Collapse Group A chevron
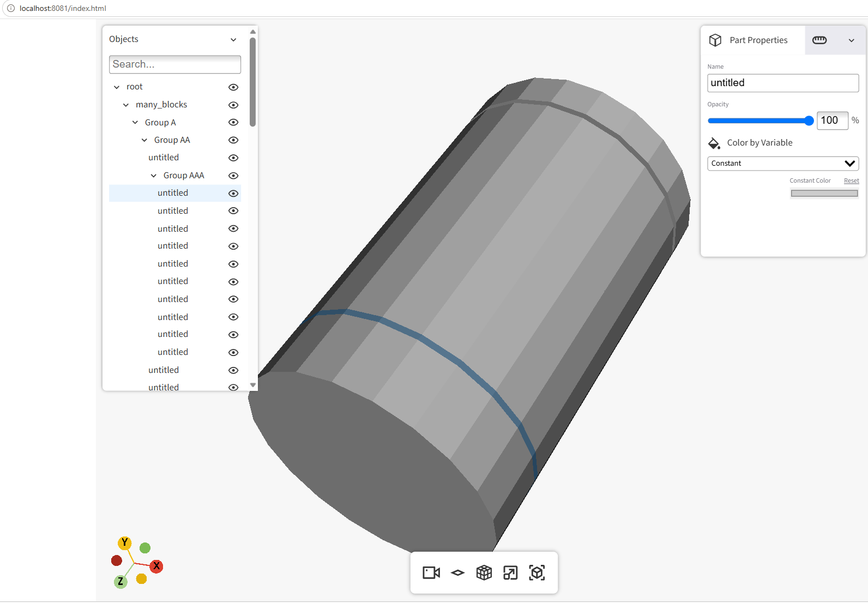Screen dimensions: 868x603 point(135,123)
